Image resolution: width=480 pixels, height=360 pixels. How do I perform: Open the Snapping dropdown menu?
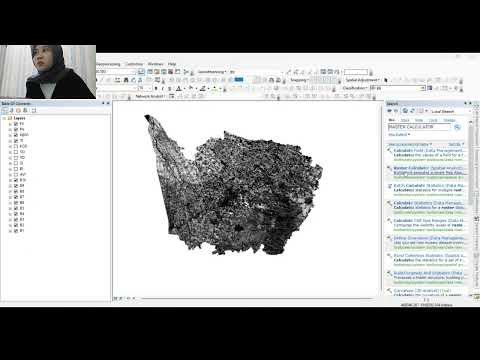pos(299,80)
